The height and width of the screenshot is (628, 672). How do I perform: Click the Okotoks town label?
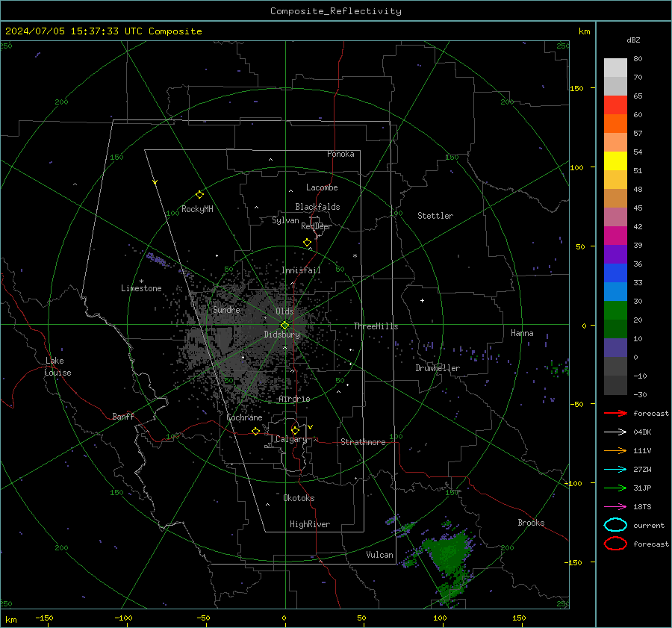(x=299, y=498)
